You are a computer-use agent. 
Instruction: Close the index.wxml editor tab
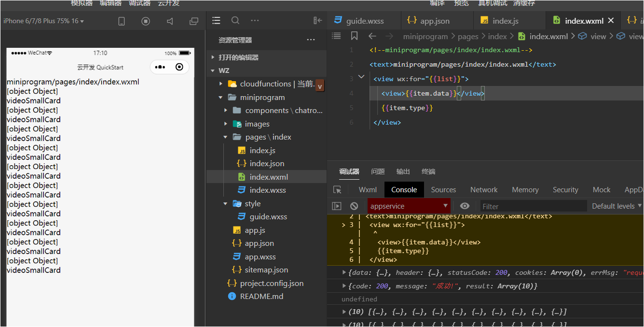click(x=611, y=21)
